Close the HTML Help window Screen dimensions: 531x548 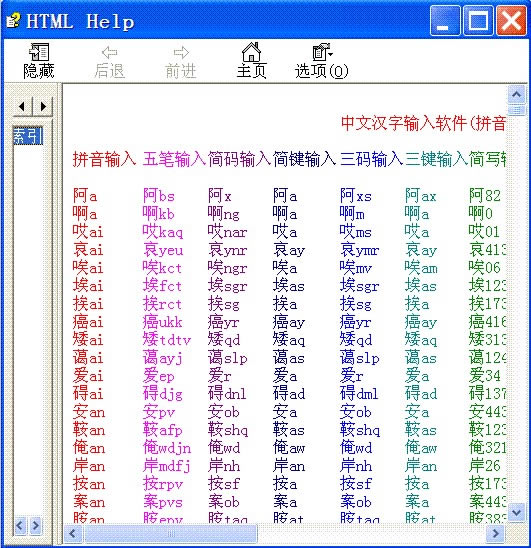(x=511, y=21)
